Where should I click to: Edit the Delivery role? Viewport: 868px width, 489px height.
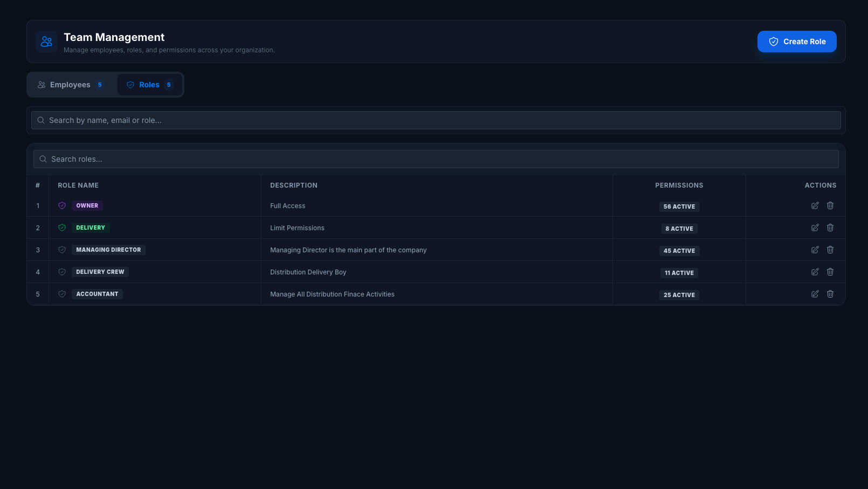coord(815,228)
